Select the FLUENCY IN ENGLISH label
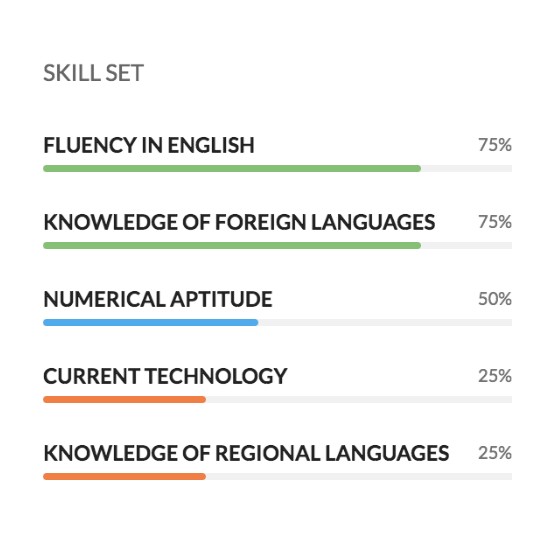This screenshot has height=560, width=550. pyautogui.click(x=149, y=145)
